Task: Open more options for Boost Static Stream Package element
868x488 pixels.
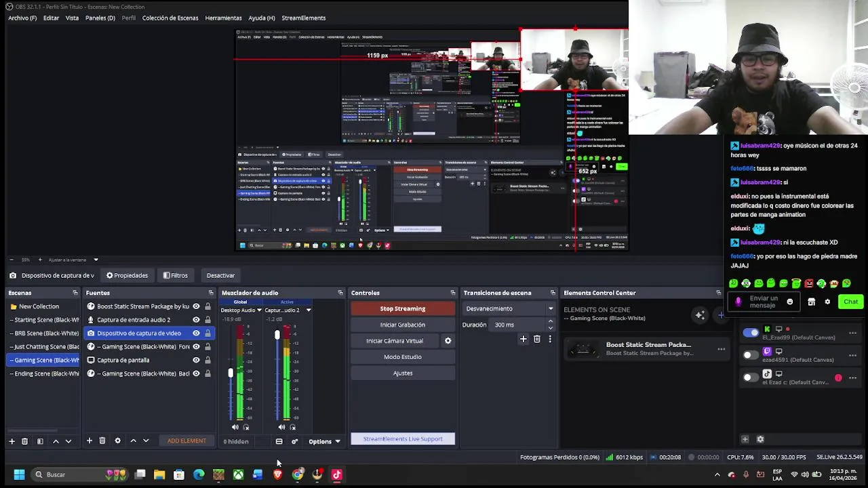Action: (722, 350)
